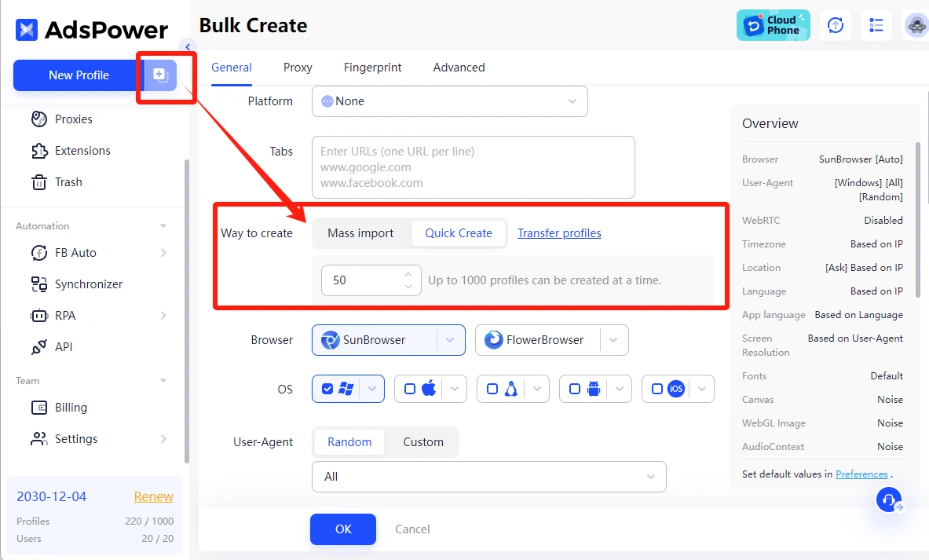
Task: Open the customer support chat bubble
Action: click(x=889, y=500)
